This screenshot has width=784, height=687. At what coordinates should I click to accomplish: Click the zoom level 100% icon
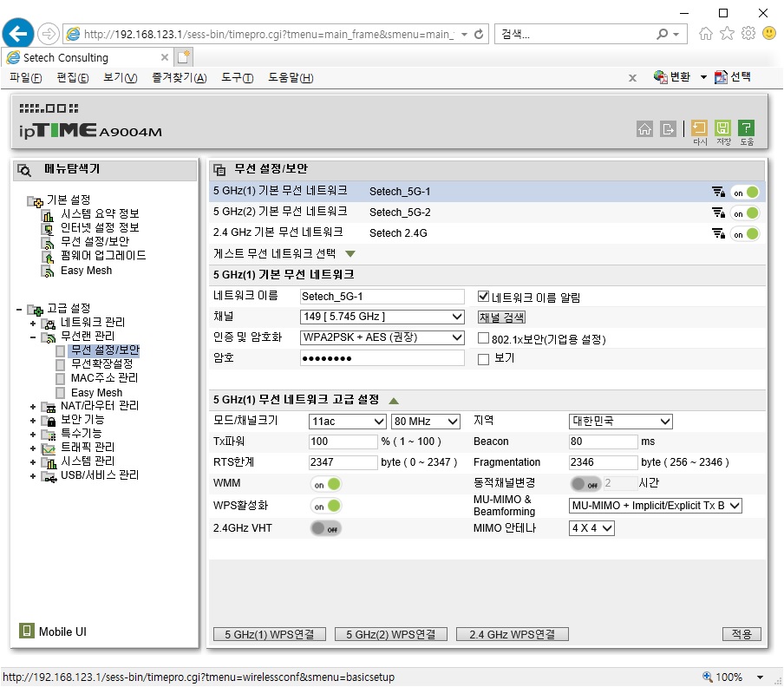click(x=708, y=677)
